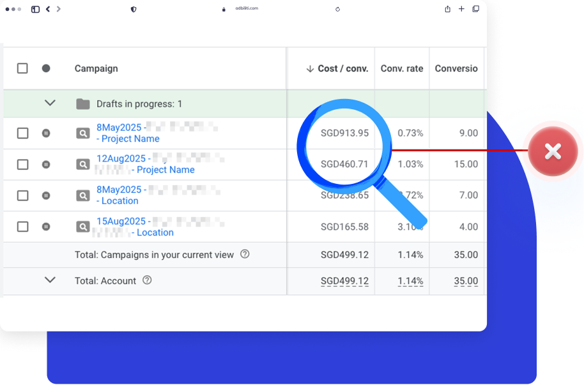Viewport: 584px width, 392px height.
Task: Open a new tab with plus icon
Action: [461, 9]
